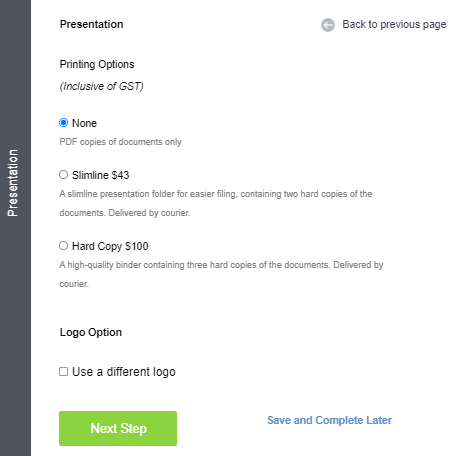Click the circular back arrow icon
Screen dimensions: 459x456
328,25
